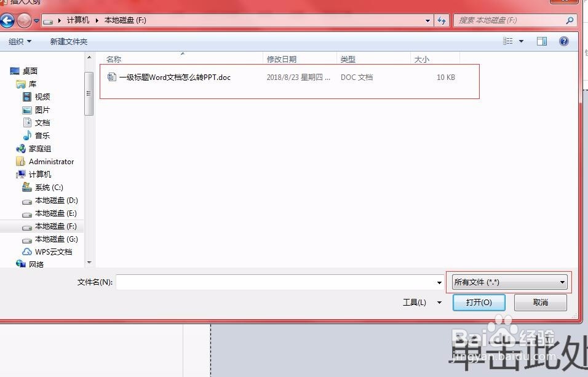Change view using the view icon
The image size is (588, 377).
[x=508, y=41]
